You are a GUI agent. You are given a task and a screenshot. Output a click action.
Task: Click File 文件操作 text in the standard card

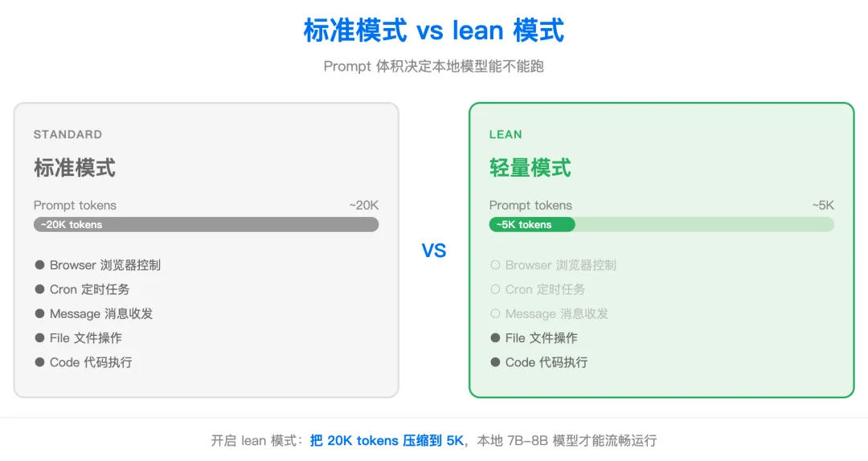click(86, 338)
